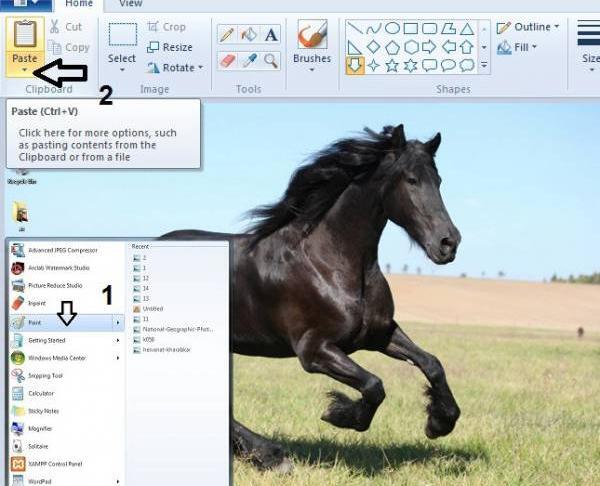Open Magnifier from the Start menu

32,429
